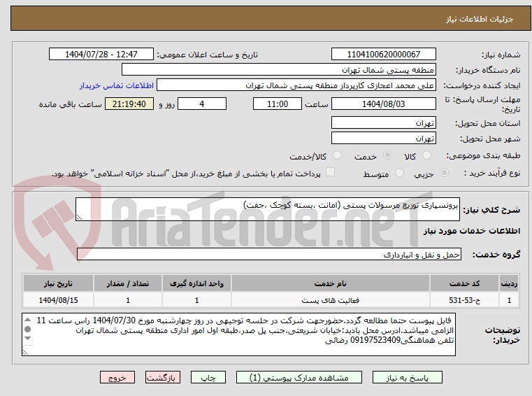Select the جزیی purchase type radio
Image resolution: width=532 pixels, height=396 pixels.
tap(444, 173)
